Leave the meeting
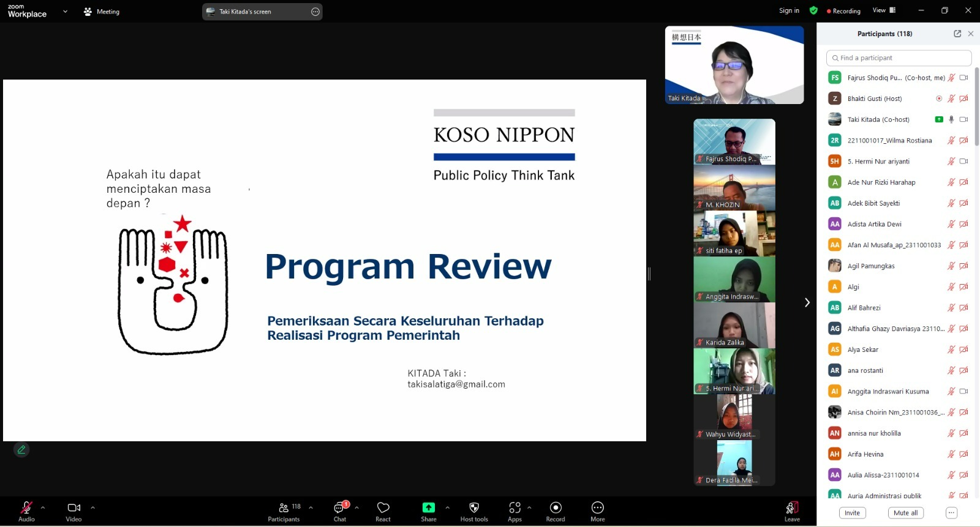980x527 pixels. [792, 511]
